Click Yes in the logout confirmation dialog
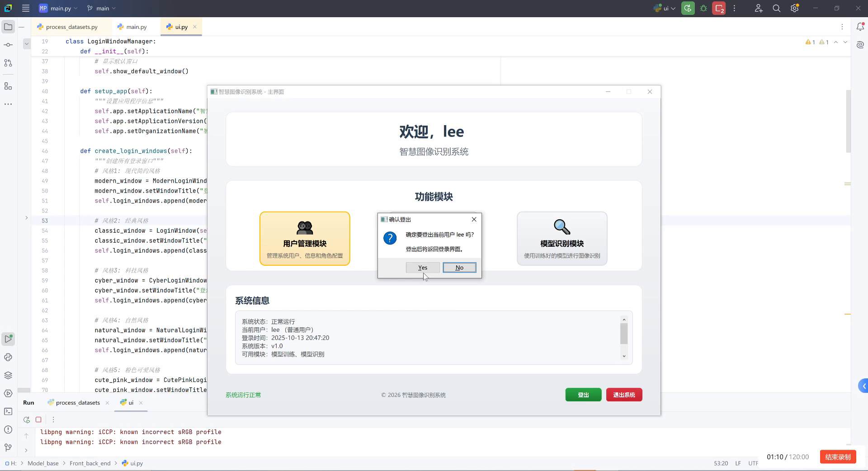This screenshot has width=868, height=471. pos(423,268)
